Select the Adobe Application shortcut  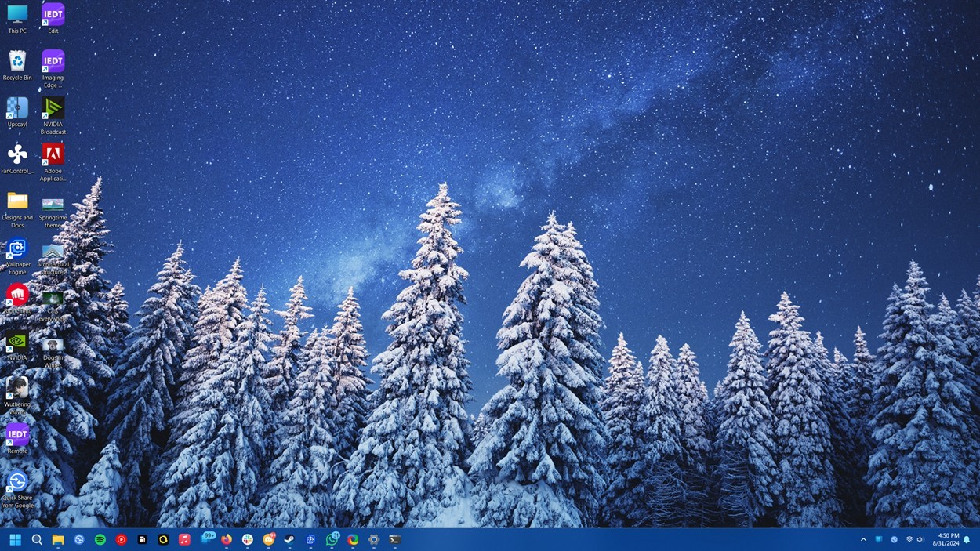tap(53, 162)
